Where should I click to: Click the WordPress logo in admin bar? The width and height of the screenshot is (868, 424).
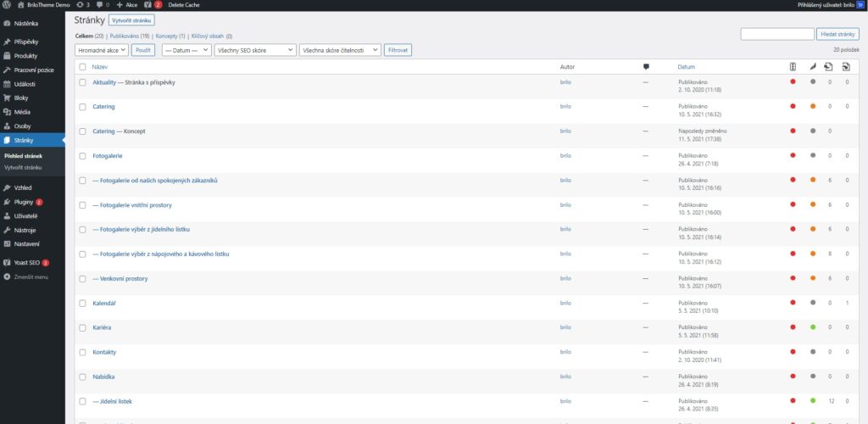[7, 5]
